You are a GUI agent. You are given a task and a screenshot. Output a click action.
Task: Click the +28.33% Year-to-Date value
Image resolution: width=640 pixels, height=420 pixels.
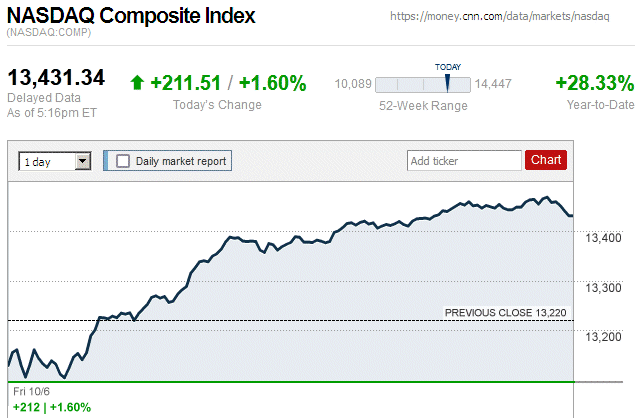tap(593, 83)
